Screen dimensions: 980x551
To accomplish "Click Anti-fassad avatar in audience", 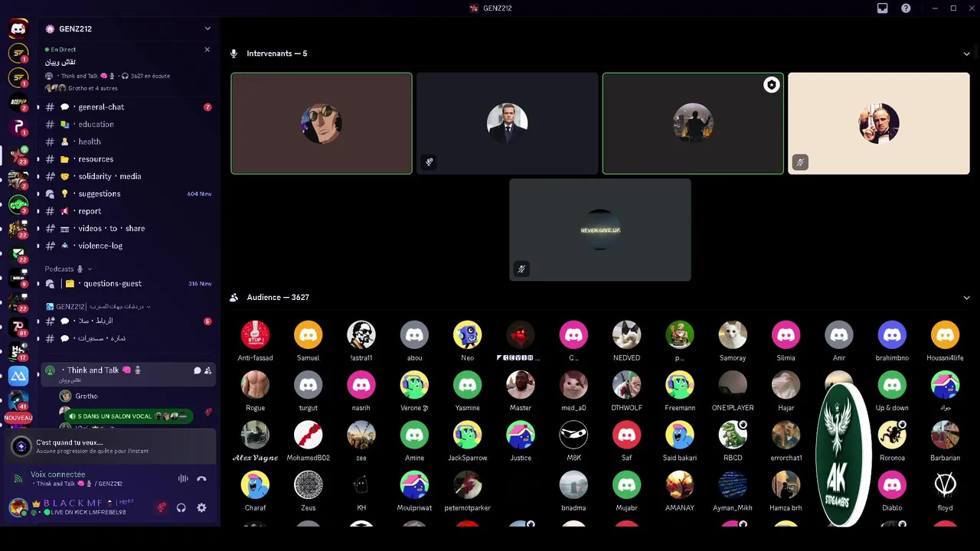I will point(256,334).
